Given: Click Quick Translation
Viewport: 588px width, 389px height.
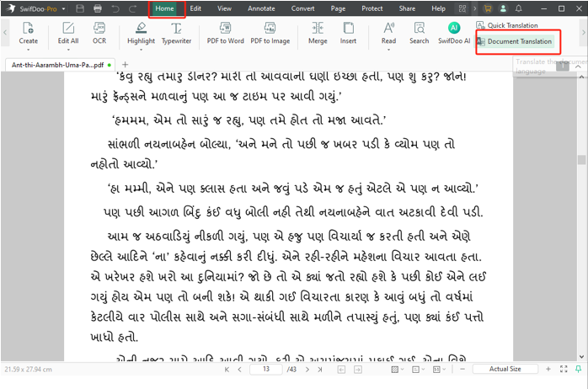Looking at the screenshot, I should pyautogui.click(x=507, y=25).
